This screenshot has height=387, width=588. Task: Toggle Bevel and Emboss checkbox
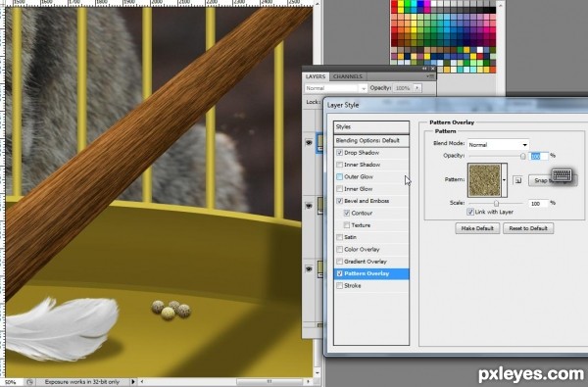tap(339, 201)
